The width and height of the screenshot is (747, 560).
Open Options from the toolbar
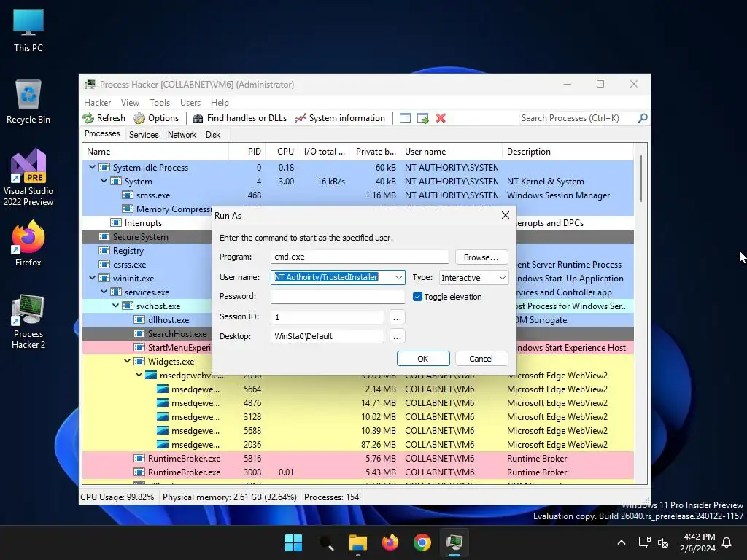[x=156, y=118]
